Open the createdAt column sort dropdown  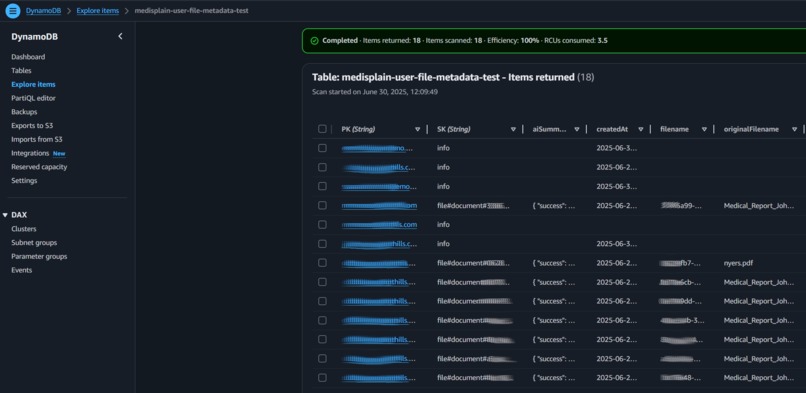(x=640, y=129)
